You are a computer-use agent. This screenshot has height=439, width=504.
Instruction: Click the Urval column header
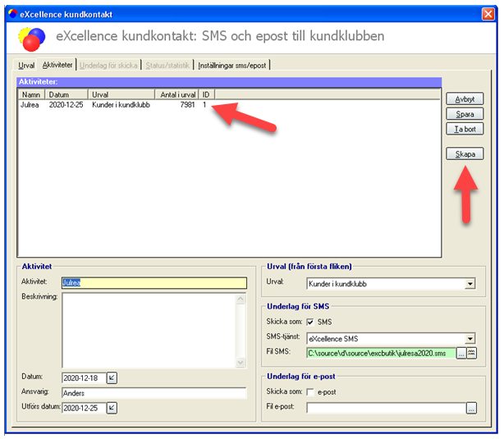121,94
